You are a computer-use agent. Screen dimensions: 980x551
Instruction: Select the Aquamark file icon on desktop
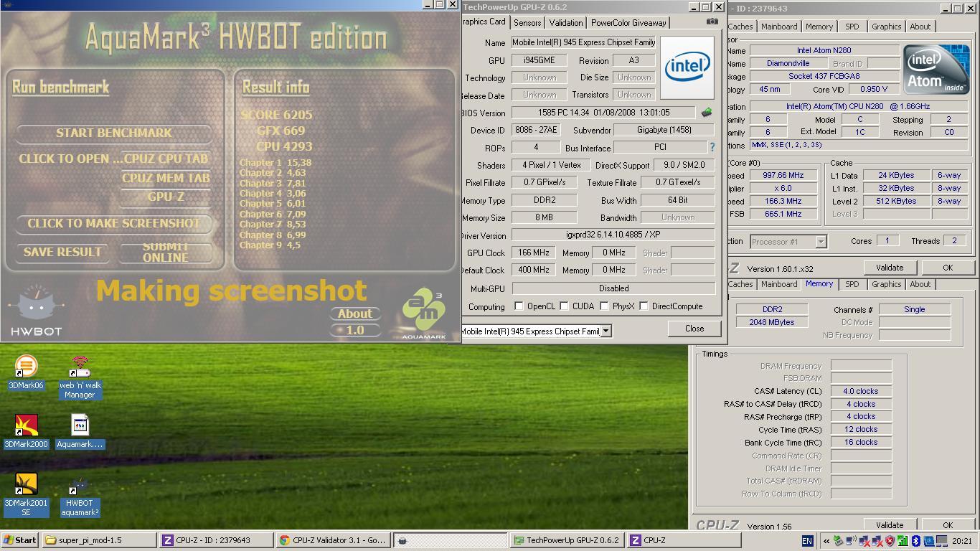click(x=80, y=431)
